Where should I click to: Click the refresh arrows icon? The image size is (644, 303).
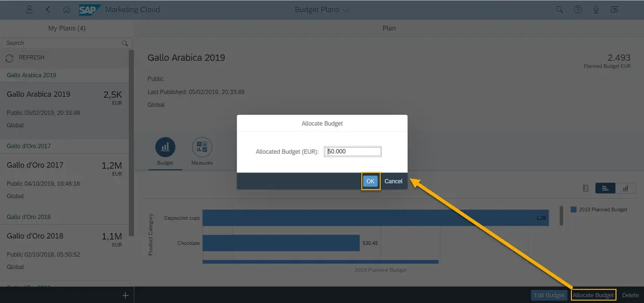(9, 58)
